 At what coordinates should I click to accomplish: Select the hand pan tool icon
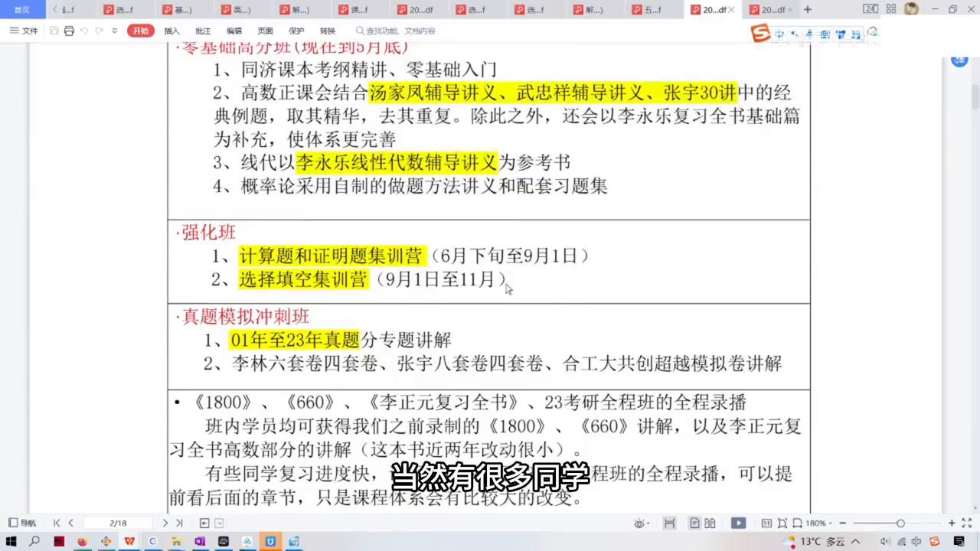click(669, 523)
